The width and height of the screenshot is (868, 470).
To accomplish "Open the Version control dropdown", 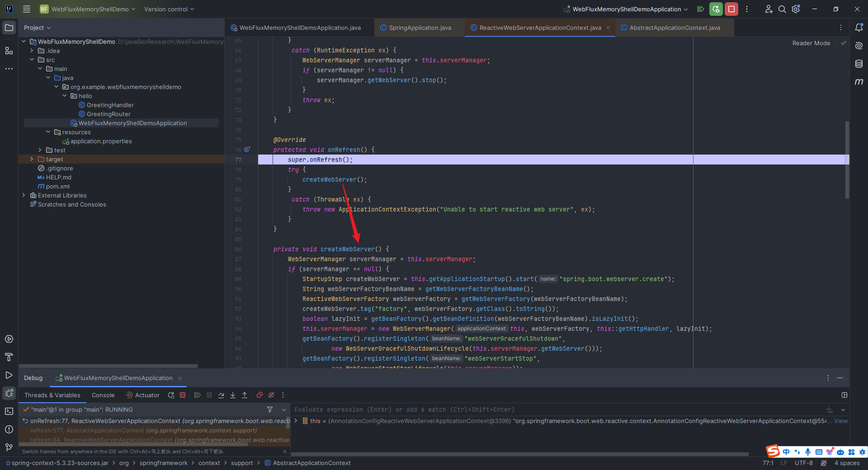I will point(169,9).
